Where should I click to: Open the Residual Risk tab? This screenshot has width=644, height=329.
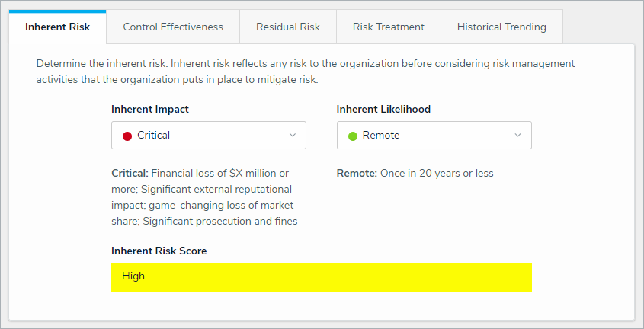pyautogui.click(x=287, y=27)
